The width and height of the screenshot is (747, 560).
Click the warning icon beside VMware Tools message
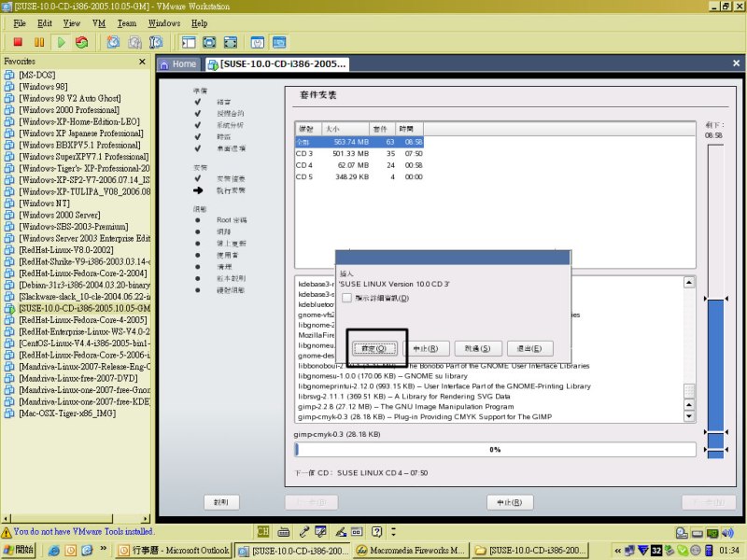pos(7,532)
